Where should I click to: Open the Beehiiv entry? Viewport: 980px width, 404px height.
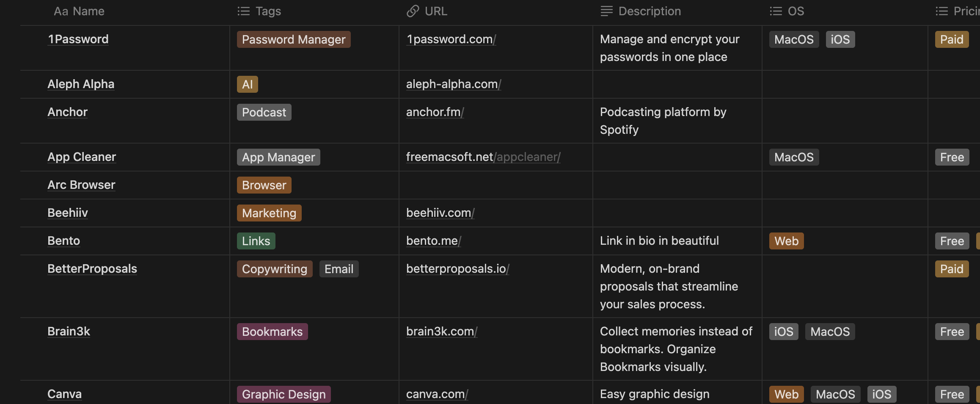68,213
